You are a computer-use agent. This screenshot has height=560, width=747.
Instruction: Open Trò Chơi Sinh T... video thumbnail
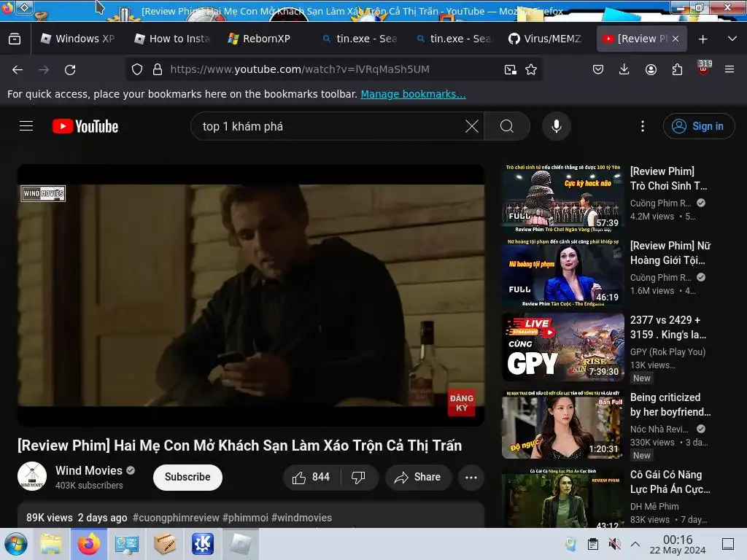(562, 198)
